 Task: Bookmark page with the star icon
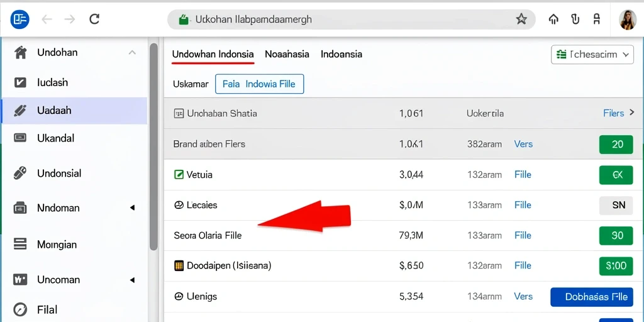point(521,19)
